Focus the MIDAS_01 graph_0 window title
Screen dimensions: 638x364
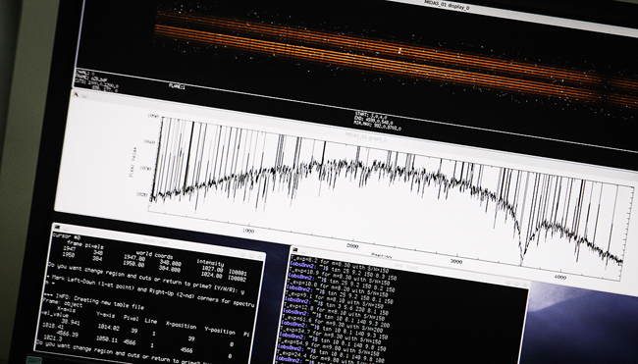(366, 136)
